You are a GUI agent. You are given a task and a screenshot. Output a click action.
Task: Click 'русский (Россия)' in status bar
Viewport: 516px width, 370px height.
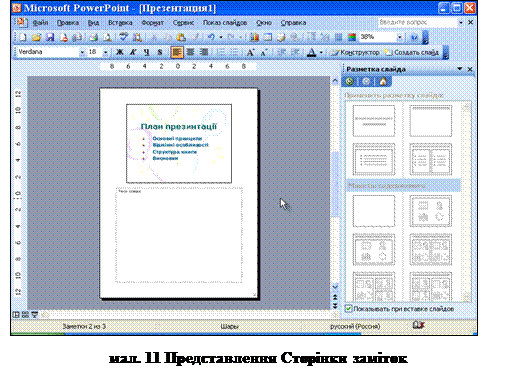tap(355, 326)
